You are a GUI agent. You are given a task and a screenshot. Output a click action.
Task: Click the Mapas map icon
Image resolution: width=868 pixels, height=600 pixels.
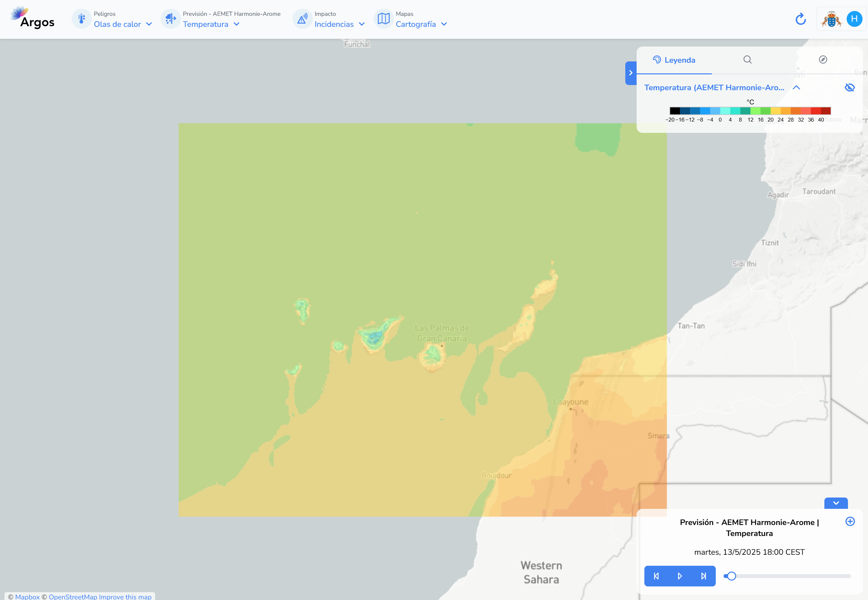[383, 19]
